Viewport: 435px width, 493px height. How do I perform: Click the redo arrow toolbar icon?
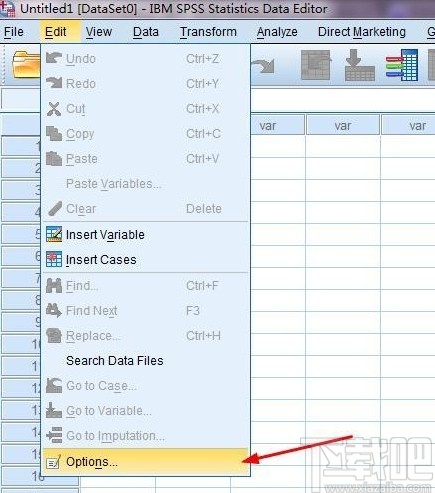263,65
